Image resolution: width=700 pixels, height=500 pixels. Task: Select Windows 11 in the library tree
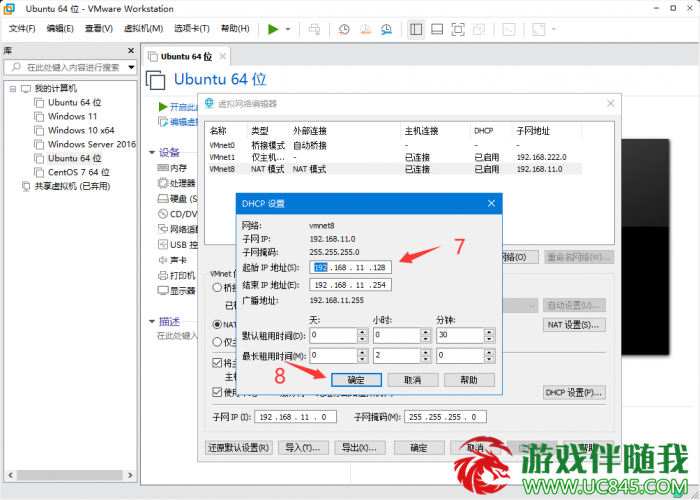point(72,117)
